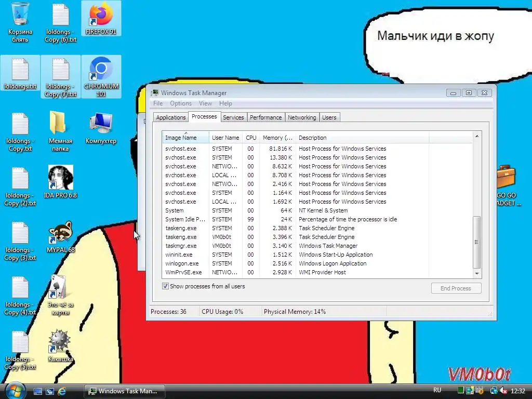Sort processes by Memory column header
This screenshot has height=399, width=532.
(277, 137)
